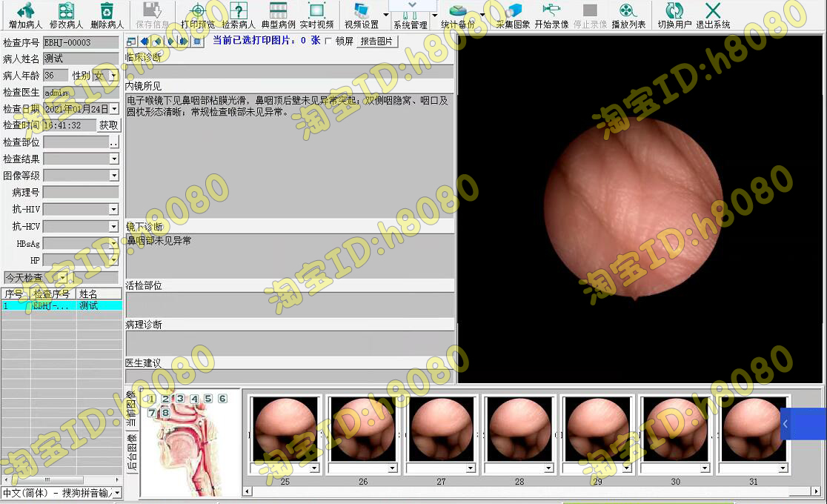The height and width of the screenshot is (504, 827).
Task: Select anatomy position marker 1
Action: coord(151,399)
